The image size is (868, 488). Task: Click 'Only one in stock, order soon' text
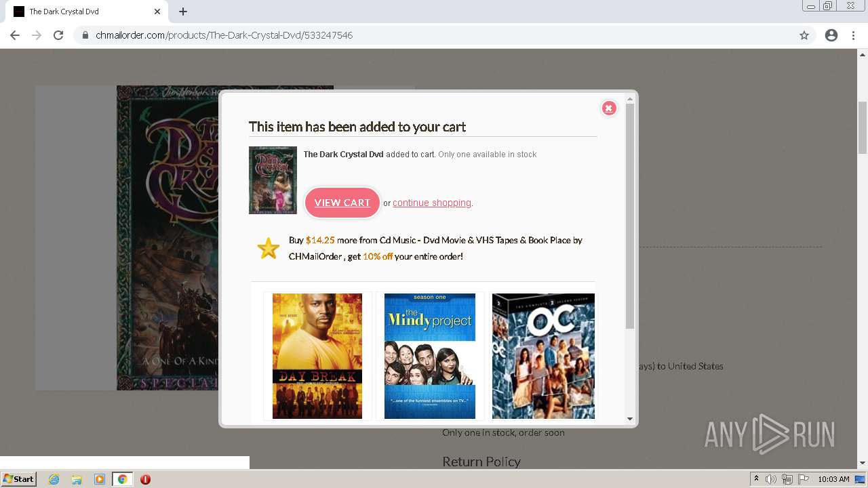tap(503, 432)
